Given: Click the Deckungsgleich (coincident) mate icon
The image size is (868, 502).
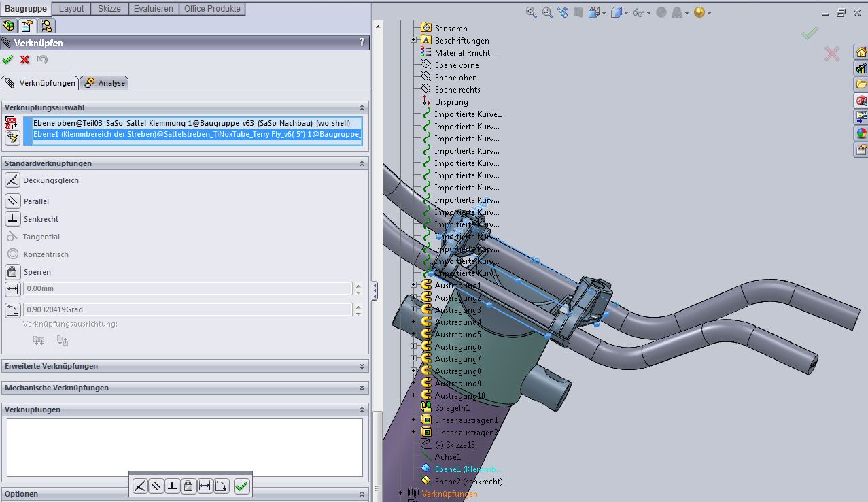Looking at the screenshot, I should pos(12,180).
